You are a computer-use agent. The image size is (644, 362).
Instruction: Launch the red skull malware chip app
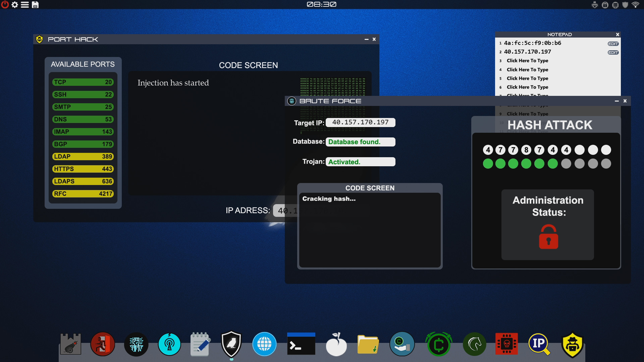pyautogui.click(x=507, y=344)
